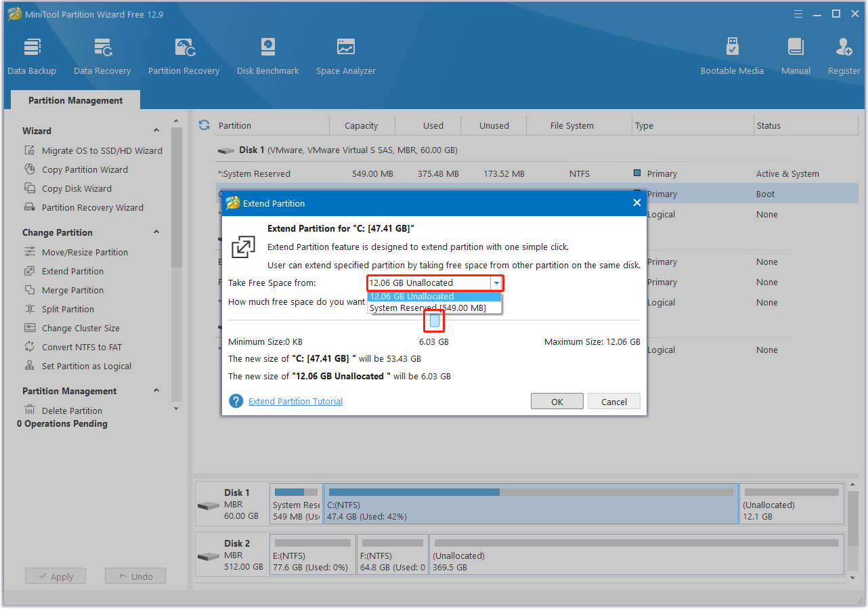Launch Partition Recovery Wizard from sidebar

(x=84, y=207)
